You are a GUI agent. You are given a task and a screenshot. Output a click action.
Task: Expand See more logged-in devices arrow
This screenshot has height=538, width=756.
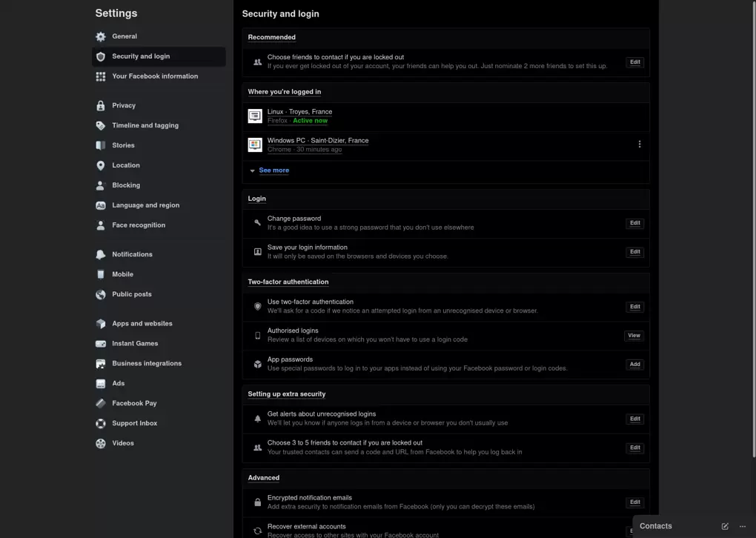click(252, 170)
